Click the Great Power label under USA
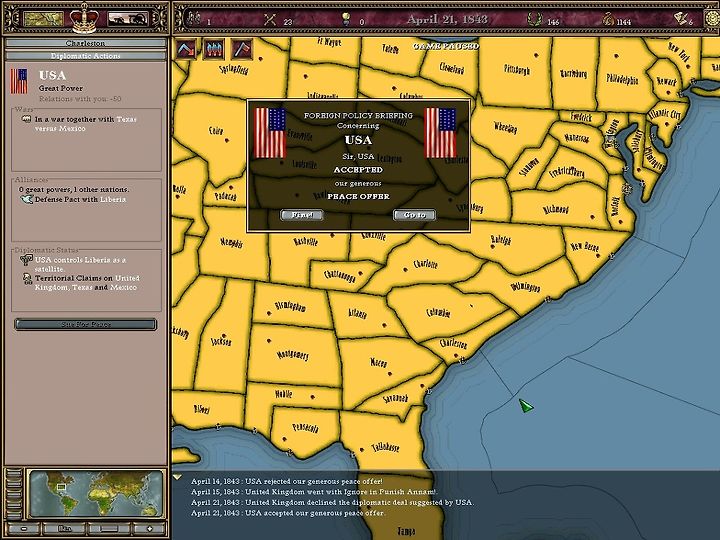This screenshot has width=720, height=540. click(x=61, y=88)
